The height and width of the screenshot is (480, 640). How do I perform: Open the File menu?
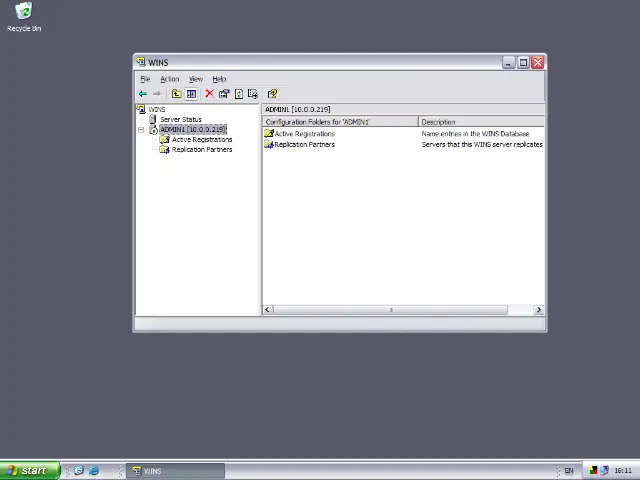[145, 79]
